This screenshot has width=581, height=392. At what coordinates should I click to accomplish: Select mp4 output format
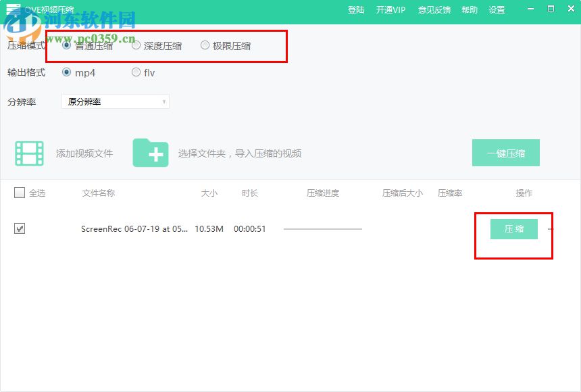(66, 72)
